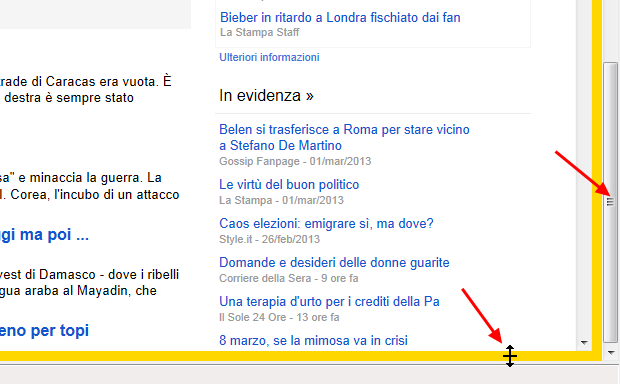The height and width of the screenshot is (384, 620).
Task: Open Una terapia d'urto per i crediti della Pa
Action: (x=329, y=302)
